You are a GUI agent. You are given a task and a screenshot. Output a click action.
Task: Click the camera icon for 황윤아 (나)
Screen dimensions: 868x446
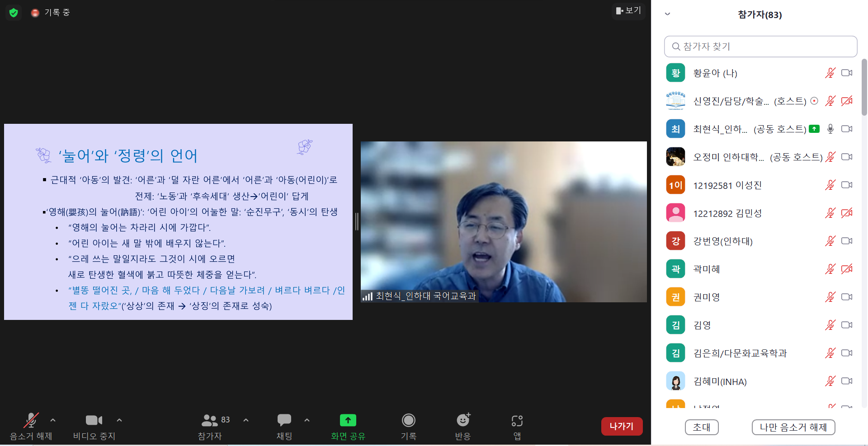coord(847,73)
